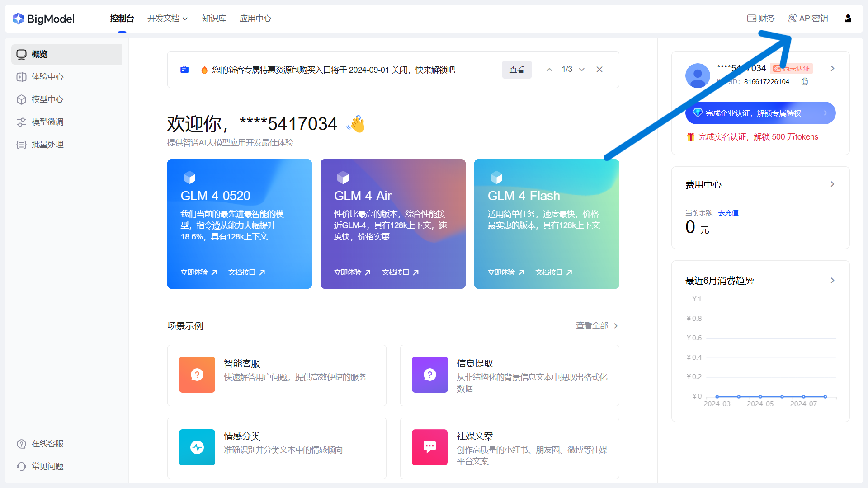The image size is (868, 488).
Task: Click the purple 信息提取 icon
Action: [x=430, y=375]
